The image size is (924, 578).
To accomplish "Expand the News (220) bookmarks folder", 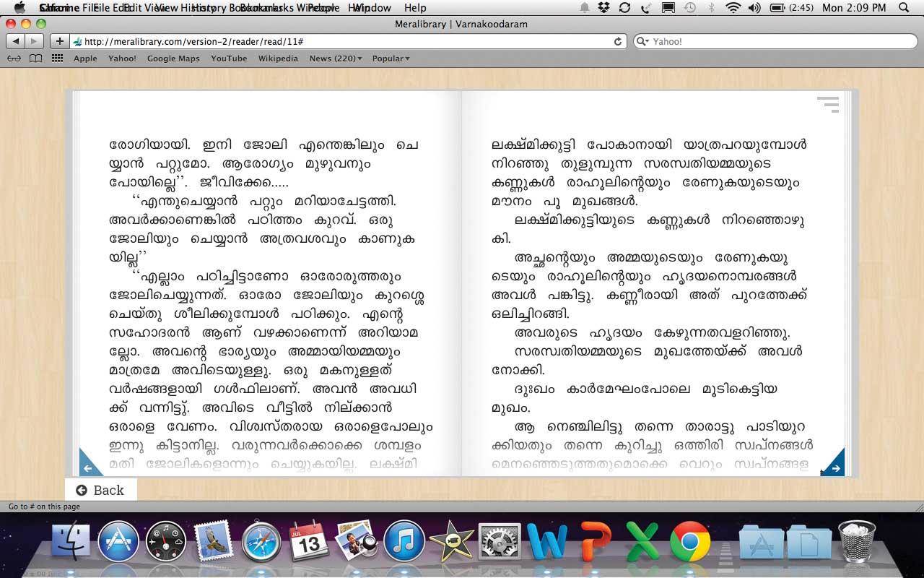I will click(x=336, y=59).
